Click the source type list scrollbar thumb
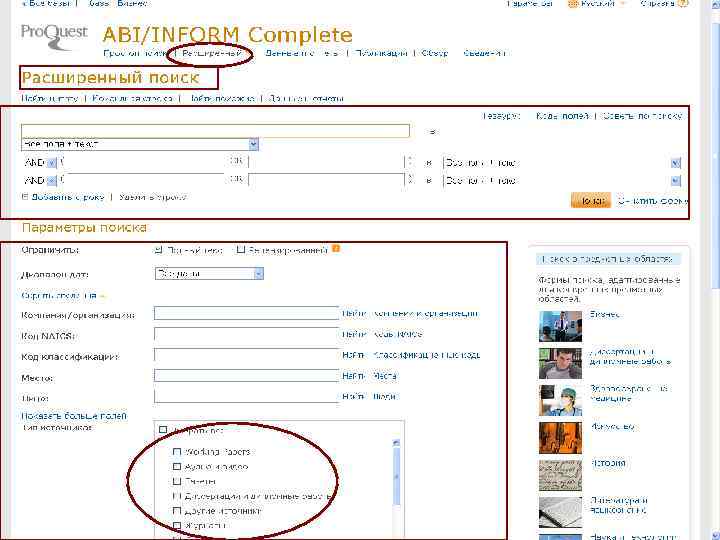The width and height of the screenshot is (720, 540). (x=396, y=477)
